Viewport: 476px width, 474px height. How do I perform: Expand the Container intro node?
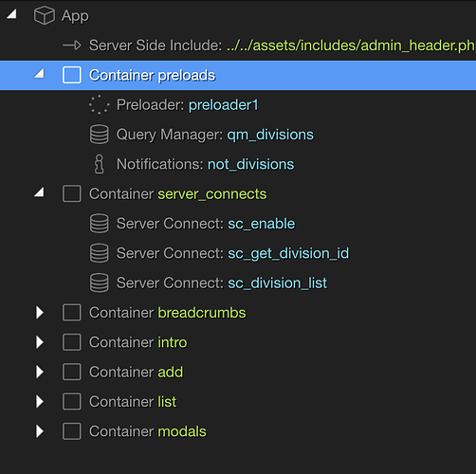[40, 342]
